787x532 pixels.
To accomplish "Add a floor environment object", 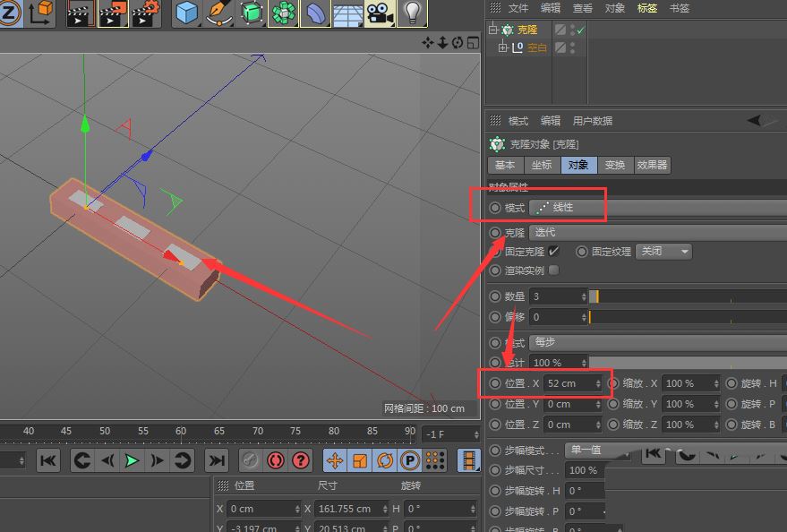I will 347,13.
